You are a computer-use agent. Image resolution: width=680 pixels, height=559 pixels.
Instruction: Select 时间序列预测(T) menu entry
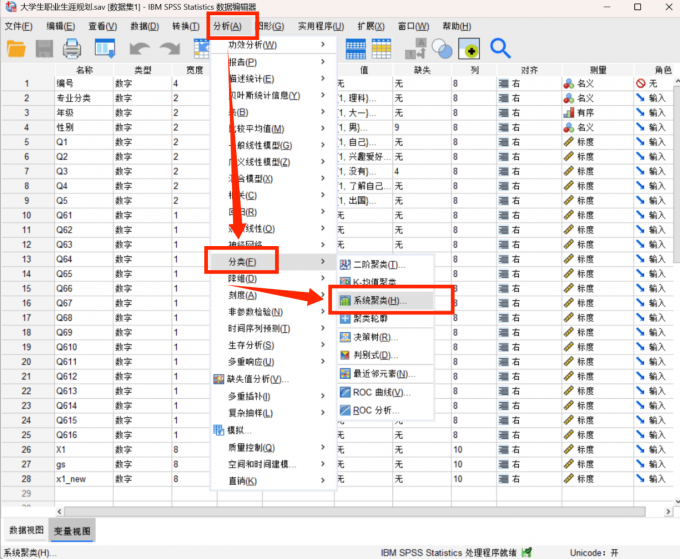(273, 329)
